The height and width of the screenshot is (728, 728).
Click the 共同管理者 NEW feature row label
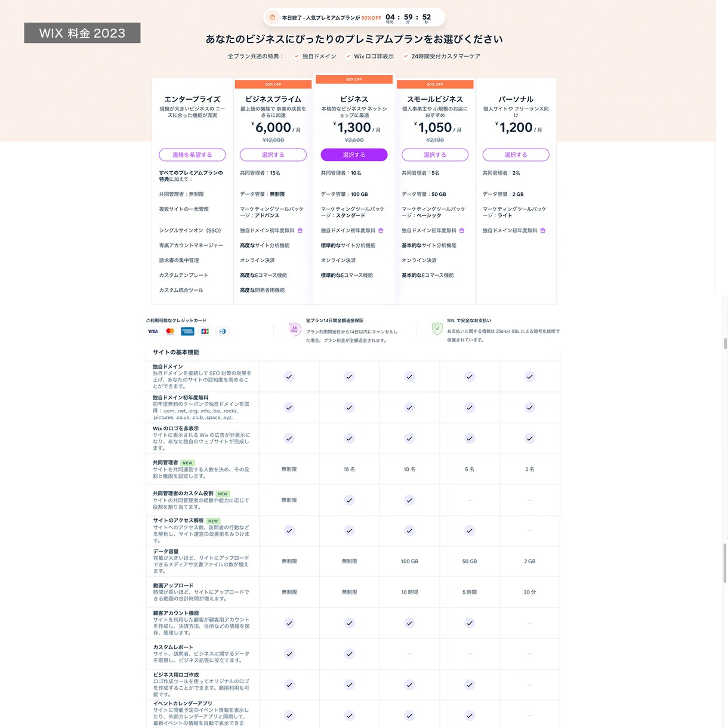pyautogui.click(x=173, y=462)
